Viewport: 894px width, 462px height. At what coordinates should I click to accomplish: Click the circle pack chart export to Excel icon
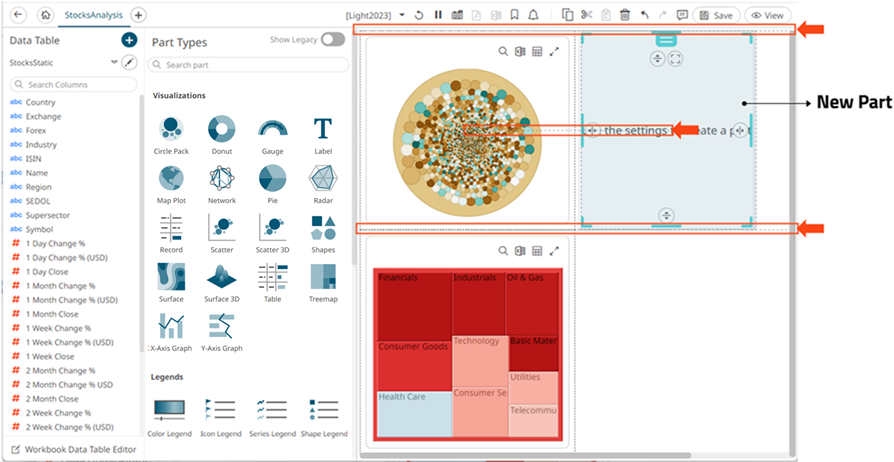coord(520,51)
